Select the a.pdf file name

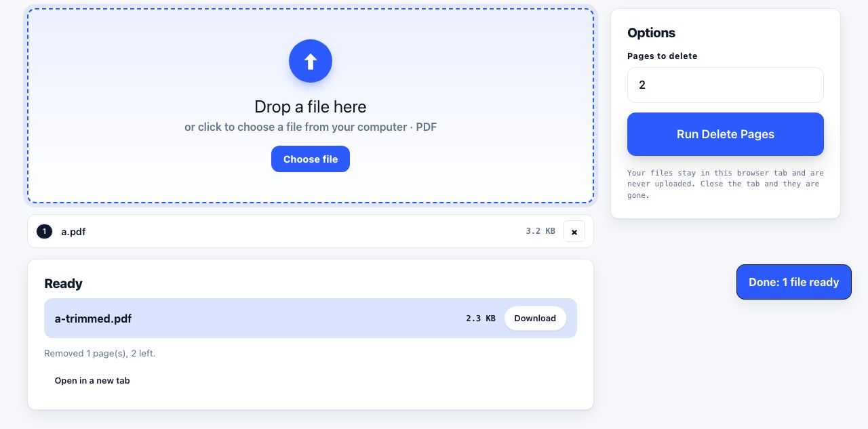[73, 232]
